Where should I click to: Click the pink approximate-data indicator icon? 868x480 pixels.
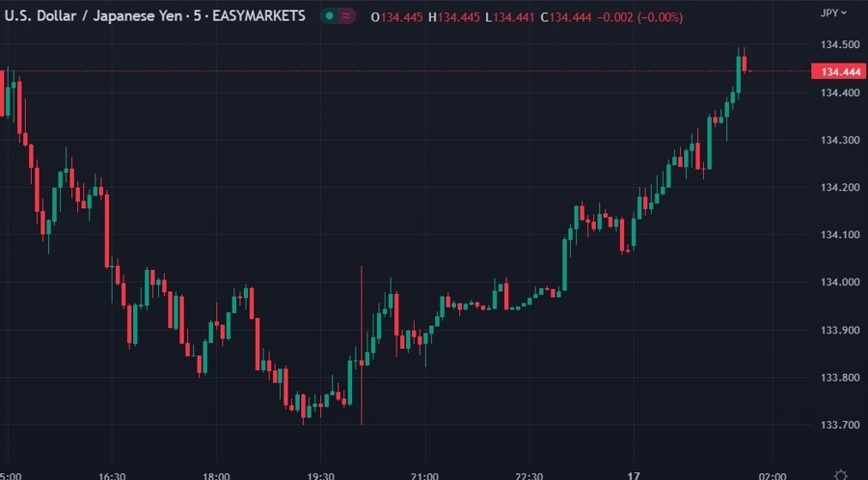coord(346,16)
